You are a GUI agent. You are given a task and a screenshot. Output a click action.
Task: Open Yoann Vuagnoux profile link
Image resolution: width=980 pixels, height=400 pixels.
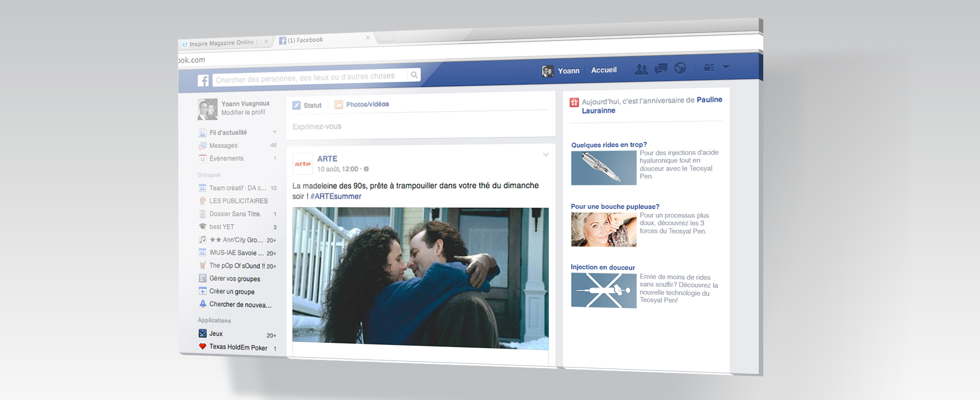pyautogui.click(x=246, y=104)
